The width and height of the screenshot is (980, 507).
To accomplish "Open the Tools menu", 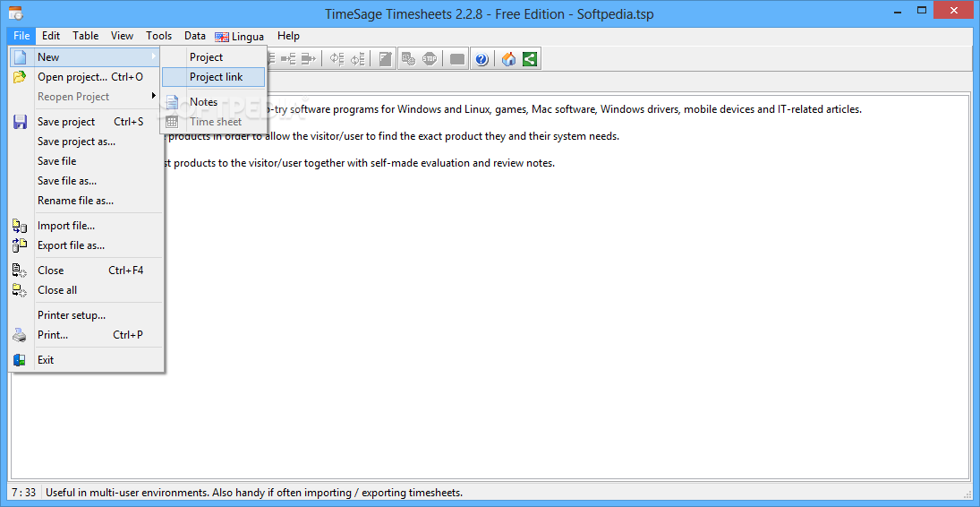I will point(158,36).
